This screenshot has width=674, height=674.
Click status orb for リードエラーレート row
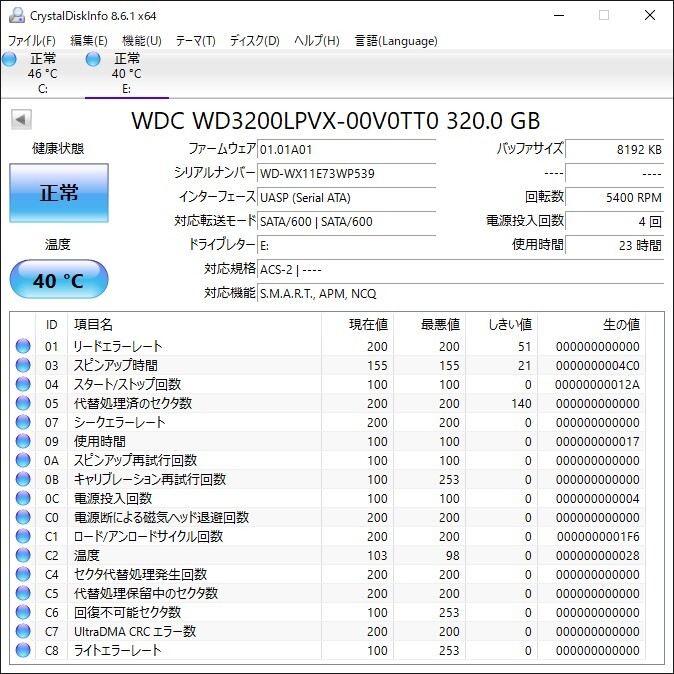[23, 346]
